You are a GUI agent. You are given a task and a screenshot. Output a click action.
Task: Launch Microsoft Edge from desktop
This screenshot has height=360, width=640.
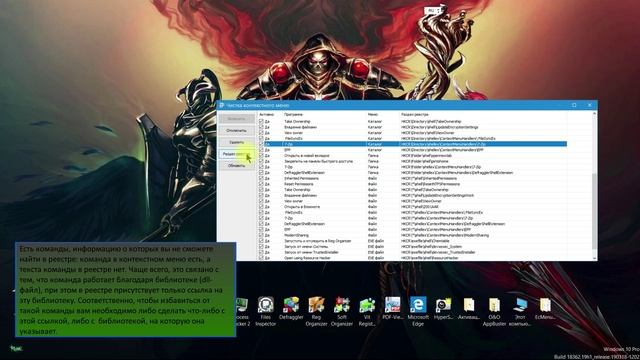tap(418, 311)
